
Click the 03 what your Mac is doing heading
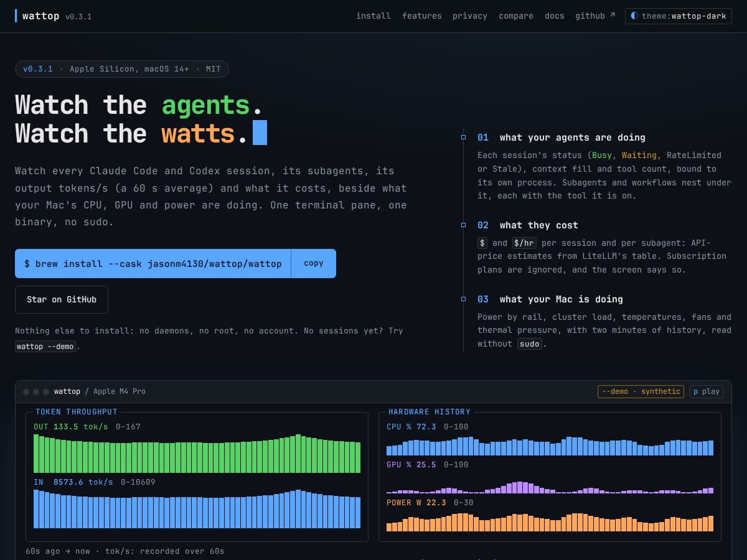[x=550, y=299]
